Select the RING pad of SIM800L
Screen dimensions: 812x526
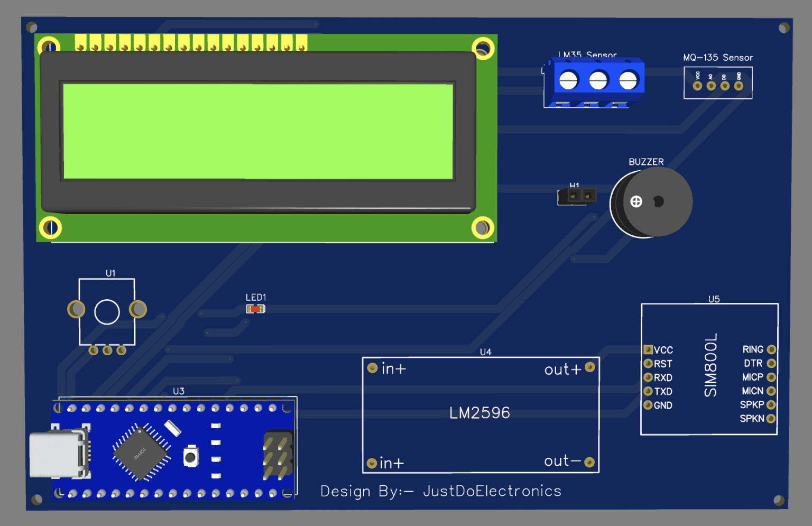(x=771, y=349)
